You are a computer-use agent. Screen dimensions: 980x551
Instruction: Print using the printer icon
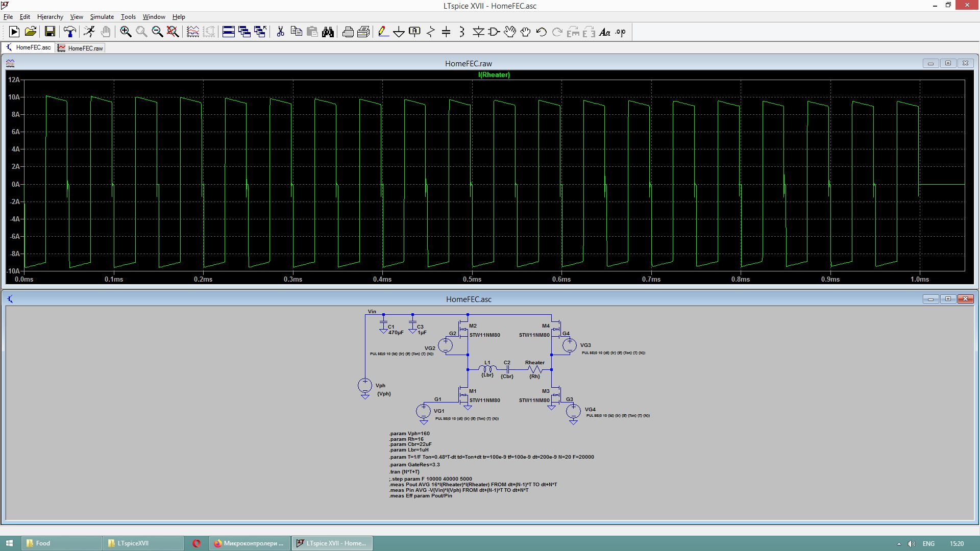pyautogui.click(x=348, y=32)
